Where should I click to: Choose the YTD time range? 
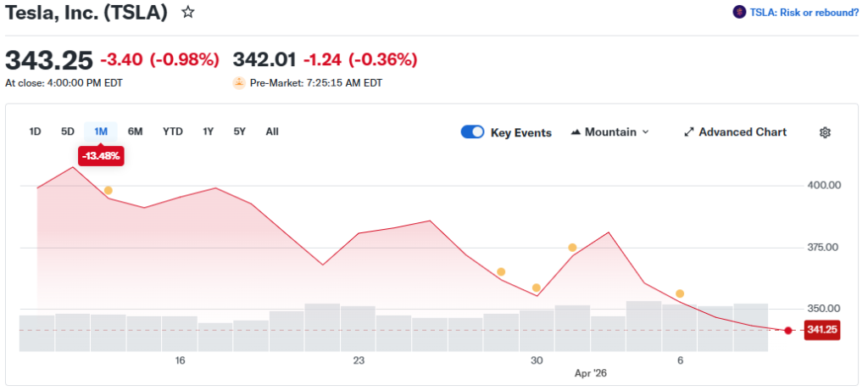click(173, 131)
